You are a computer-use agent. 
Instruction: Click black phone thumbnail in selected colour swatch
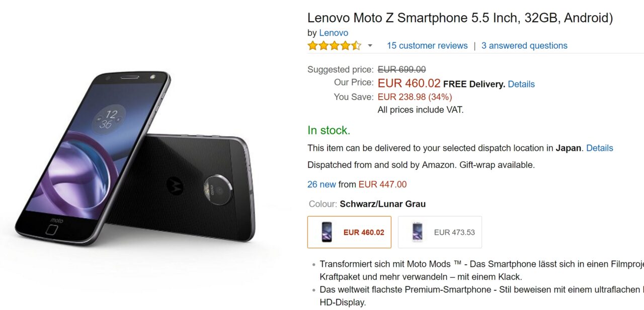pos(326,232)
